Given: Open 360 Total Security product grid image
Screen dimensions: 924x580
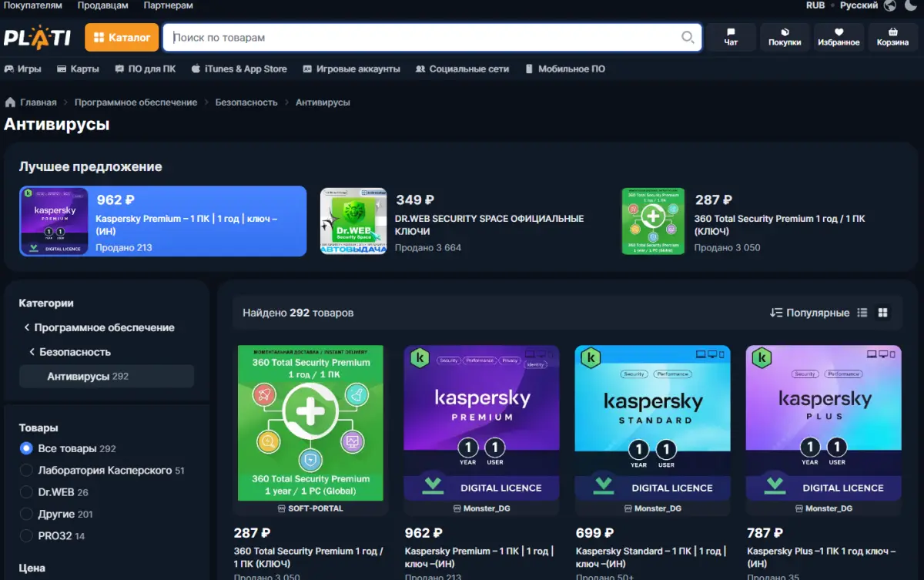Looking at the screenshot, I should (310, 423).
